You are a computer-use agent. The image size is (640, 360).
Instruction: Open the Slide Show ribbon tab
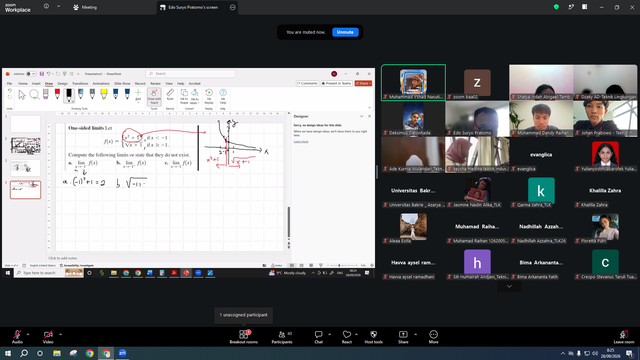tap(122, 83)
